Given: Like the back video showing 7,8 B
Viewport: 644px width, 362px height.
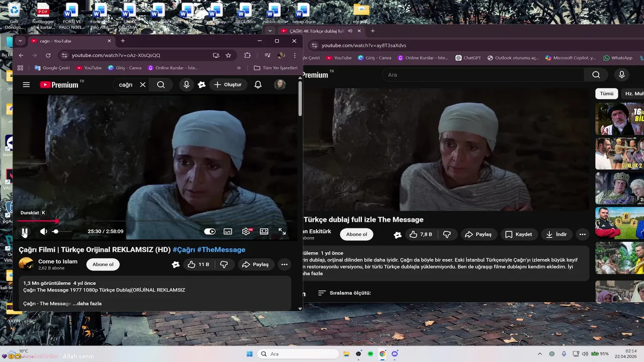Looking at the screenshot, I should point(421,234).
